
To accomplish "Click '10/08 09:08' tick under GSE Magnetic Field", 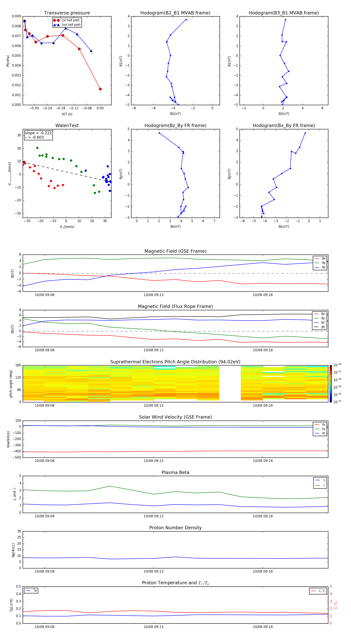I will (44, 295).
